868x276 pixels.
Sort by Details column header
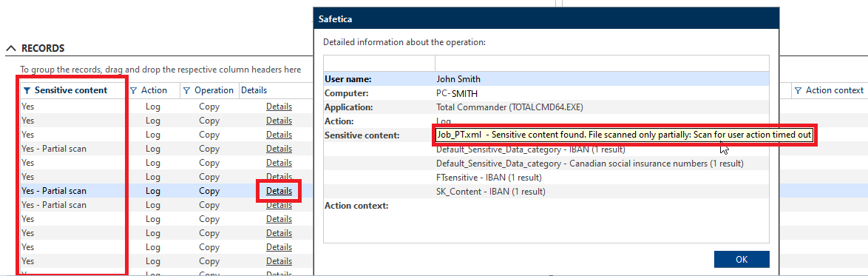click(254, 90)
